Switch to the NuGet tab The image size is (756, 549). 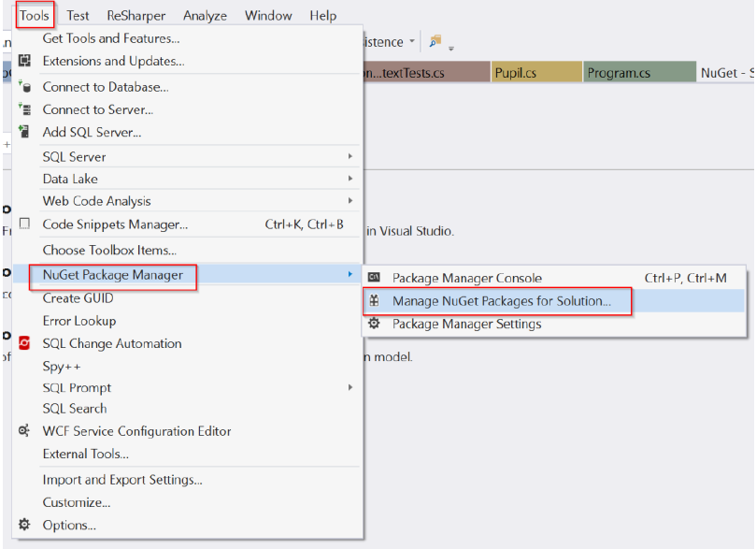click(x=725, y=72)
